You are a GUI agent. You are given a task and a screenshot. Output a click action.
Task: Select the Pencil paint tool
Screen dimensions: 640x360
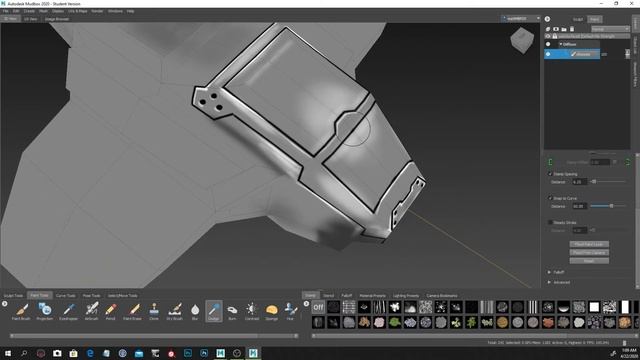click(x=110, y=311)
